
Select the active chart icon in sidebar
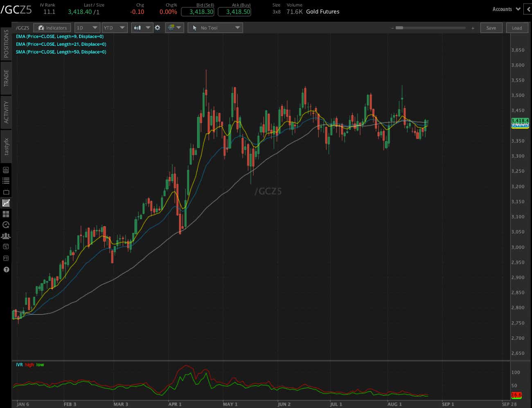click(6, 203)
